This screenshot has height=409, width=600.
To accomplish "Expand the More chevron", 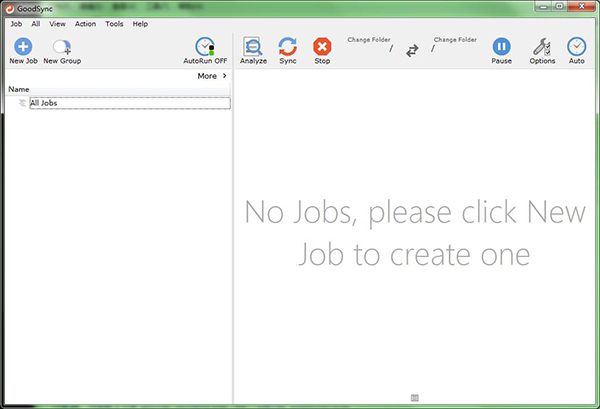I will (225, 76).
